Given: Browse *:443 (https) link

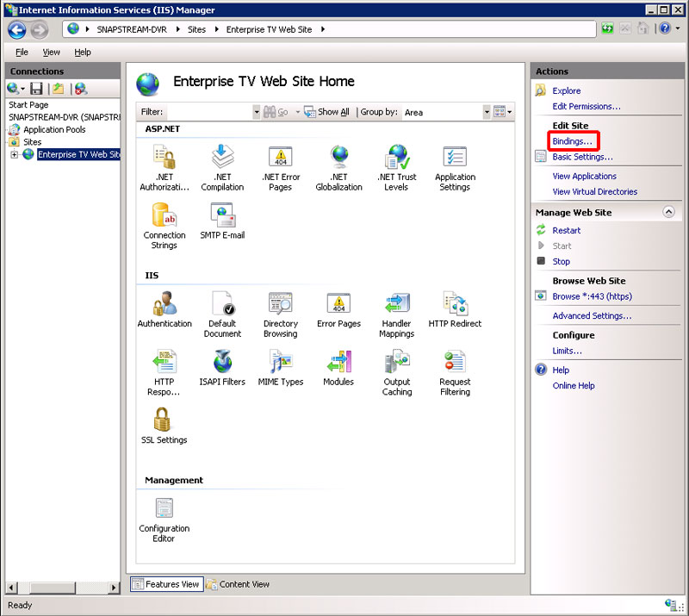Looking at the screenshot, I should tap(592, 296).
